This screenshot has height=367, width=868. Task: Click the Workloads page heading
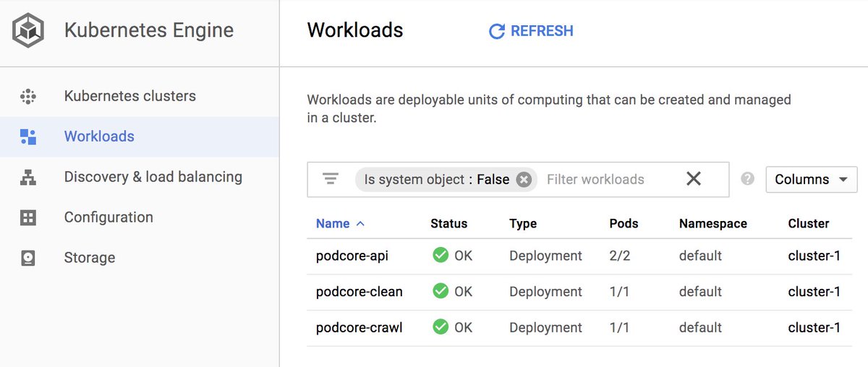pyautogui.click(x=355, y=30)
